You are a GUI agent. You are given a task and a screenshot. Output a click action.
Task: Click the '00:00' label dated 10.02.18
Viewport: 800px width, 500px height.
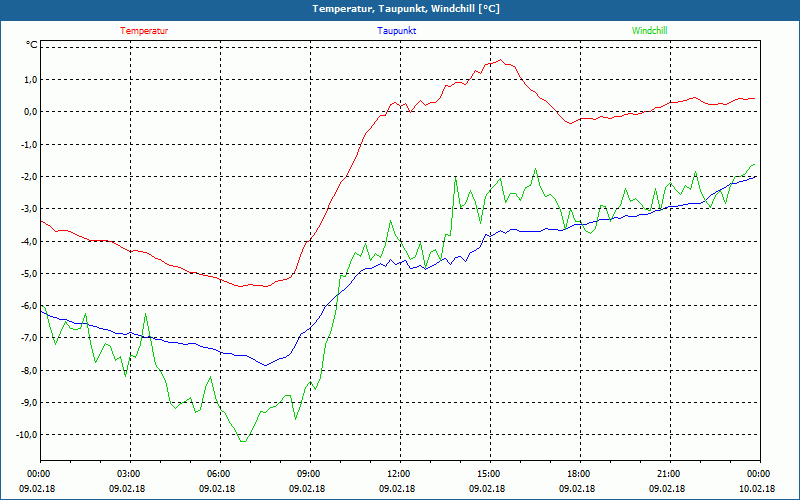tap(757, 474)
